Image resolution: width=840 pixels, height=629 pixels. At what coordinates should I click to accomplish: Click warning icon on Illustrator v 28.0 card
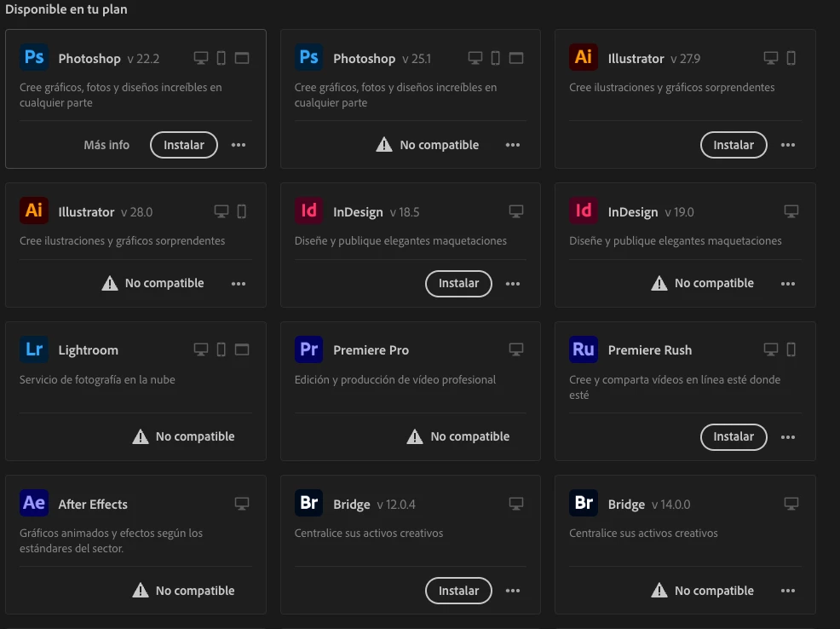pos(110,283)
